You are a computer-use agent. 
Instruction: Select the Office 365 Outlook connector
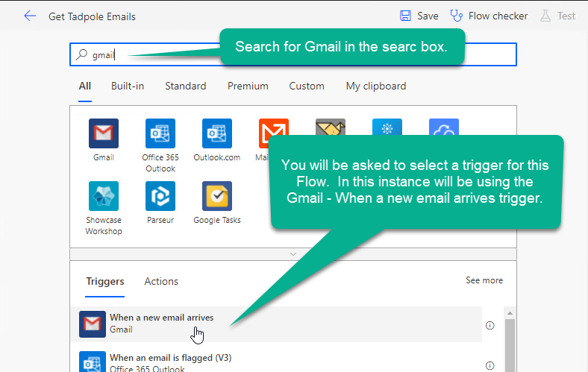click(x=160, y=133)
